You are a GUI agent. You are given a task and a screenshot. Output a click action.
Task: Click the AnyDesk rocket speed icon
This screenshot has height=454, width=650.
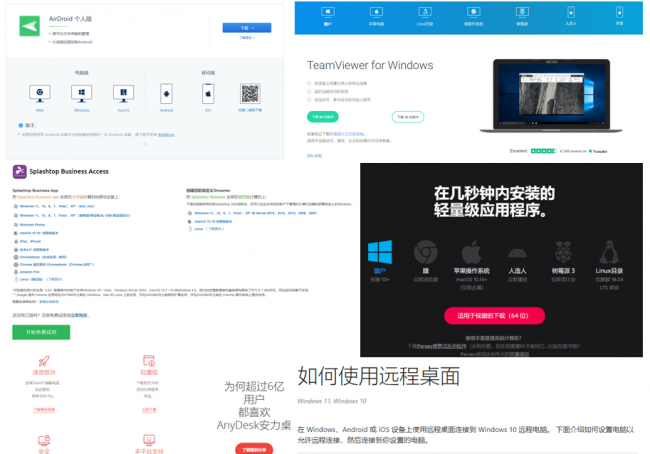tap(44, 361)
